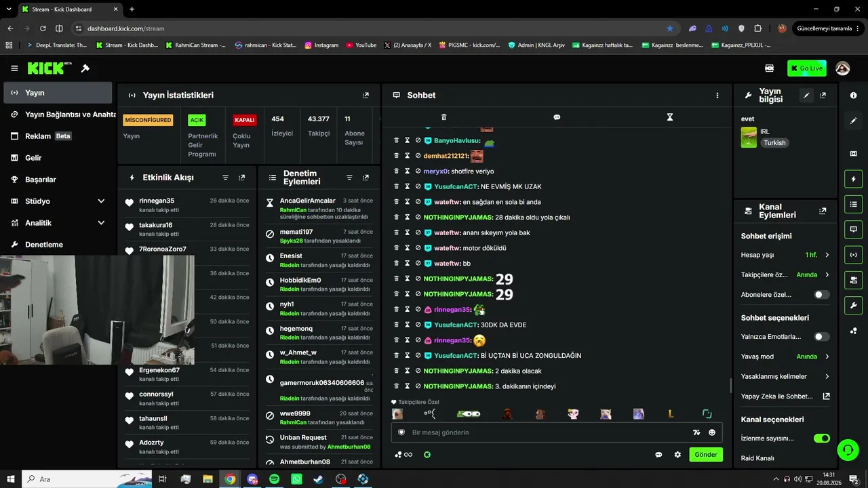Open Hesap yaşı setting chevron
The image size is (868, 488).
pyautogui.click(x=827, y=255)
